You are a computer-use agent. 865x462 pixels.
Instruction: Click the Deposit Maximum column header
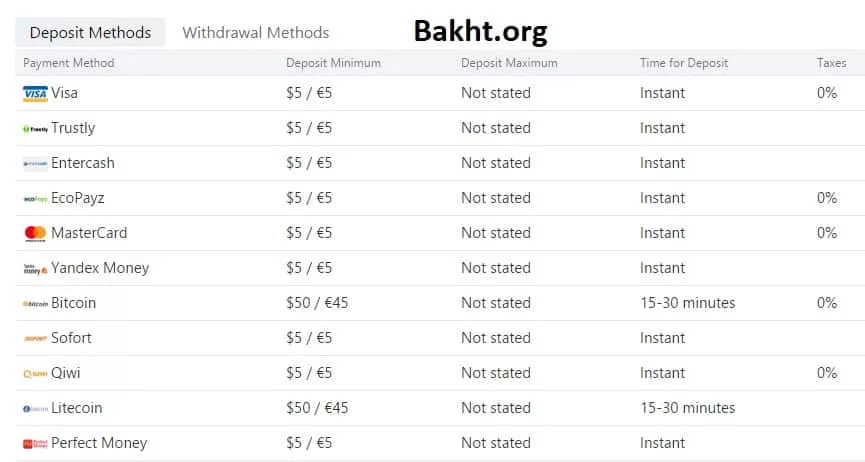click(x=509, y=63)
